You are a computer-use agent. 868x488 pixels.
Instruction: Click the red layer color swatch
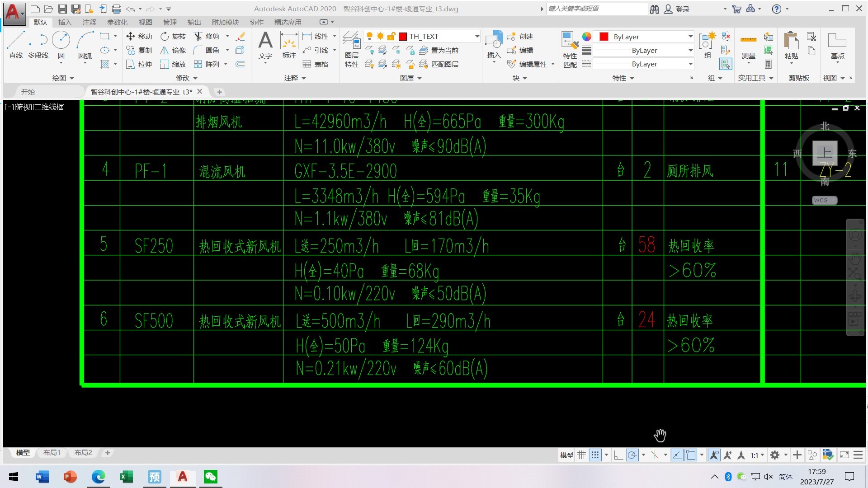(402, 37)
